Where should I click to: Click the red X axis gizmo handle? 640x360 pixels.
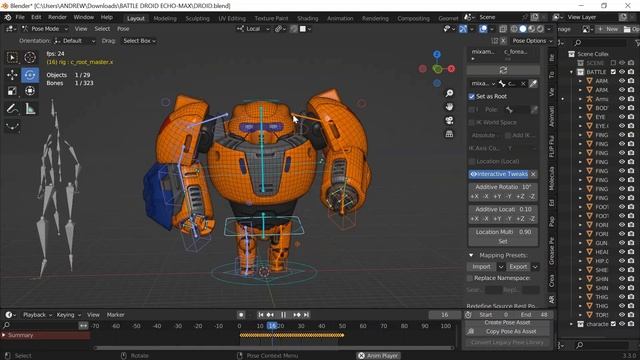coord(451,69)
